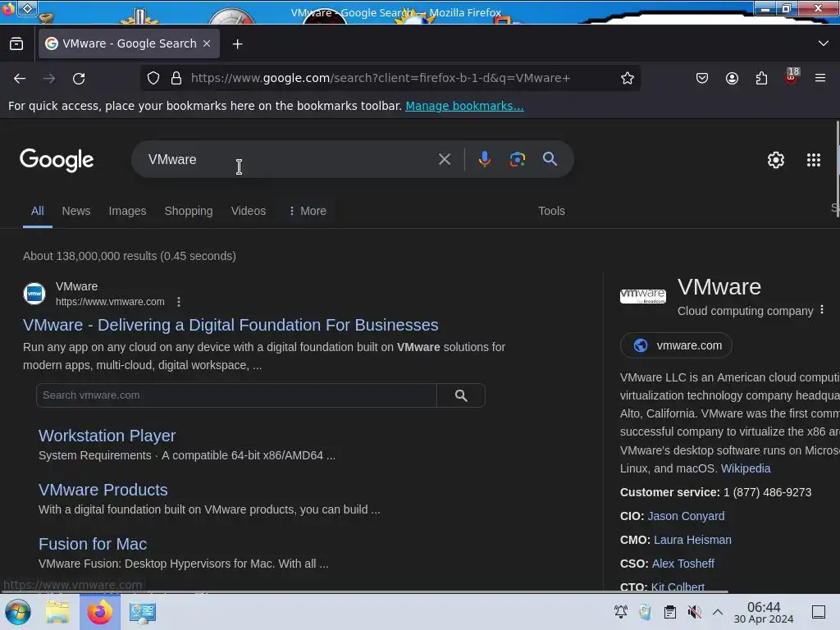Viewport: 840px width, 630px height.
Task: Open more options for VMware knowledge panel
Action: coord(822,310)
